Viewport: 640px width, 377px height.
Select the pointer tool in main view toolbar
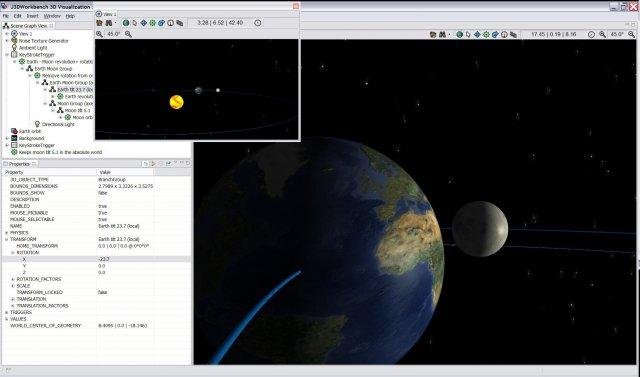468,35
